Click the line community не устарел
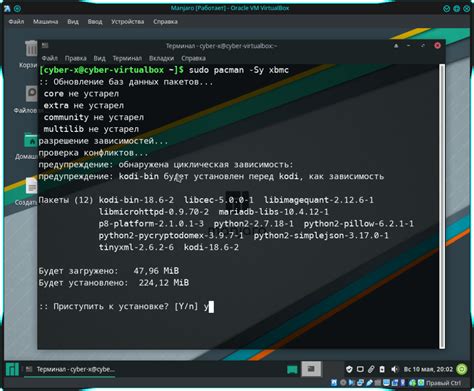Image resolution: width=474 pixels, height=391 pixels. coord(94,117)
